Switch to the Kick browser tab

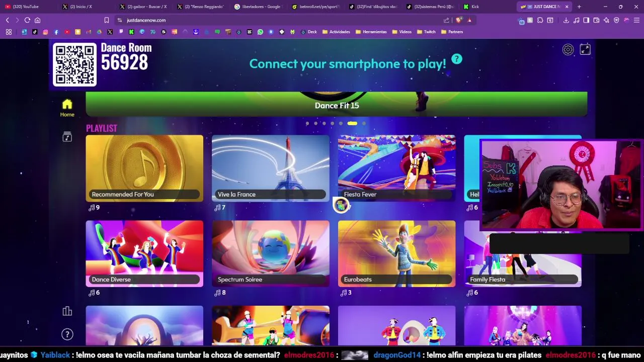coord(489,7)
